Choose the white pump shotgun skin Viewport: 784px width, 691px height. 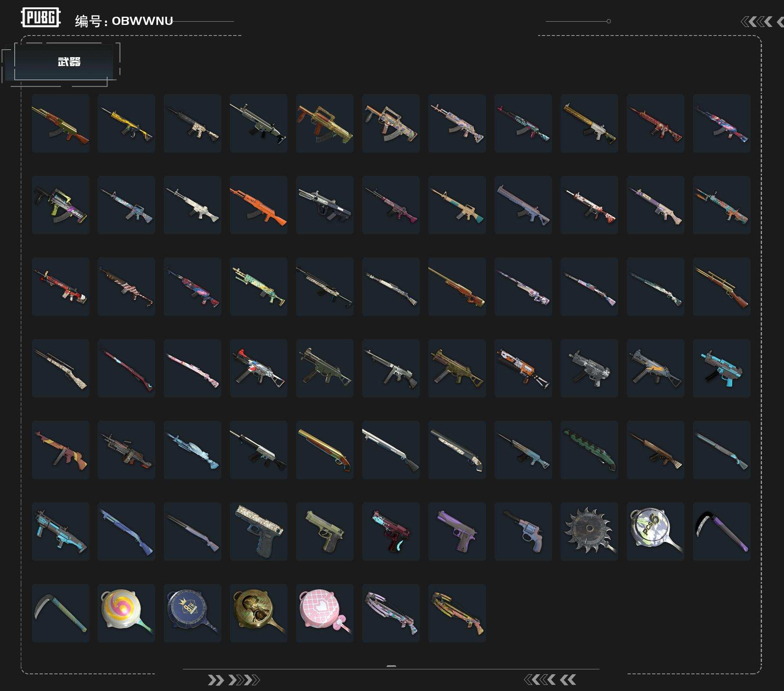[391, 450]
